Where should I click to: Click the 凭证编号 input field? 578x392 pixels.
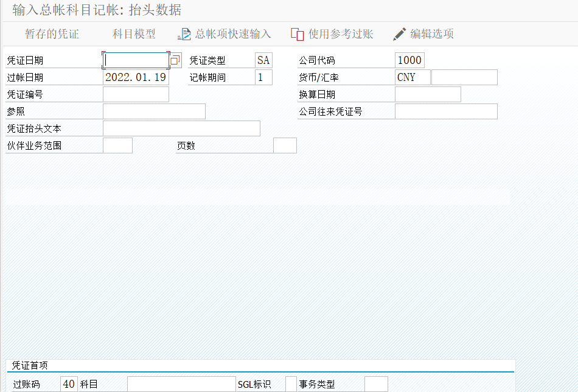click(136, 94)
